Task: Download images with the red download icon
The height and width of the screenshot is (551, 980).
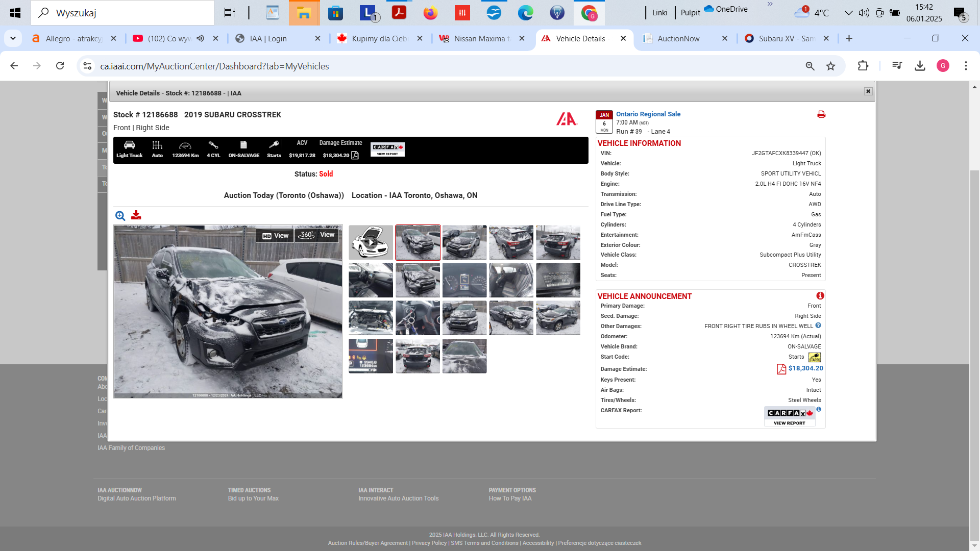Action: coord(136,215)
